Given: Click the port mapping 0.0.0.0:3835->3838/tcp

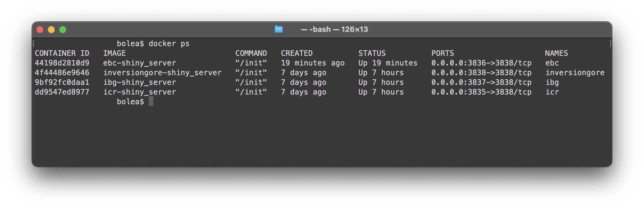Looking at the screenshot, I should pos(481,92).
